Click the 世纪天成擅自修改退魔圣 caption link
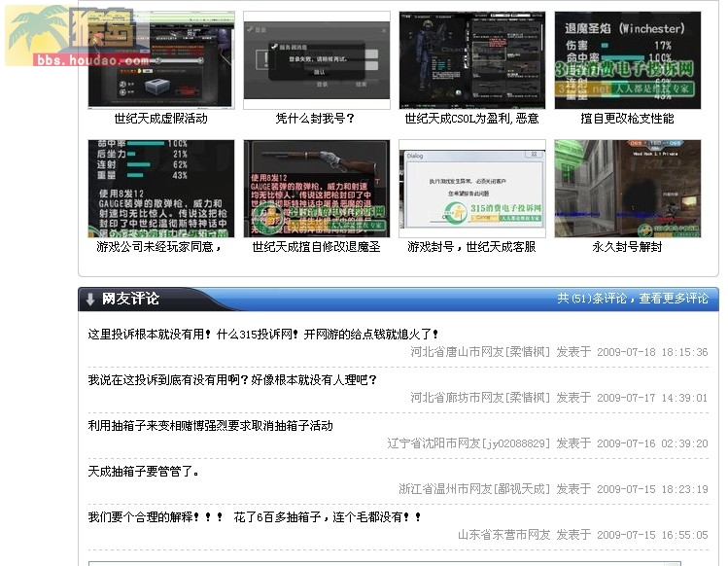 click(316, 247)
